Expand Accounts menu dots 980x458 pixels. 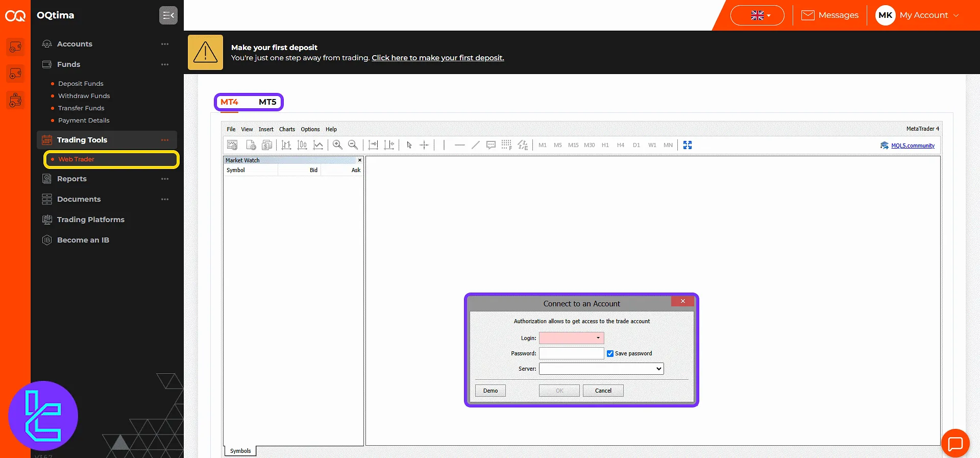[165, 44]
